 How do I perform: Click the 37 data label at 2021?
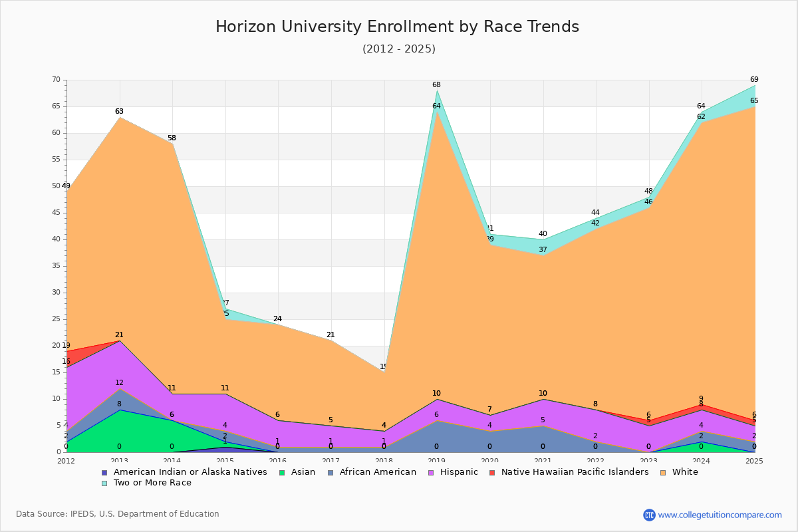pyautogui.click(x=543, y=250)
